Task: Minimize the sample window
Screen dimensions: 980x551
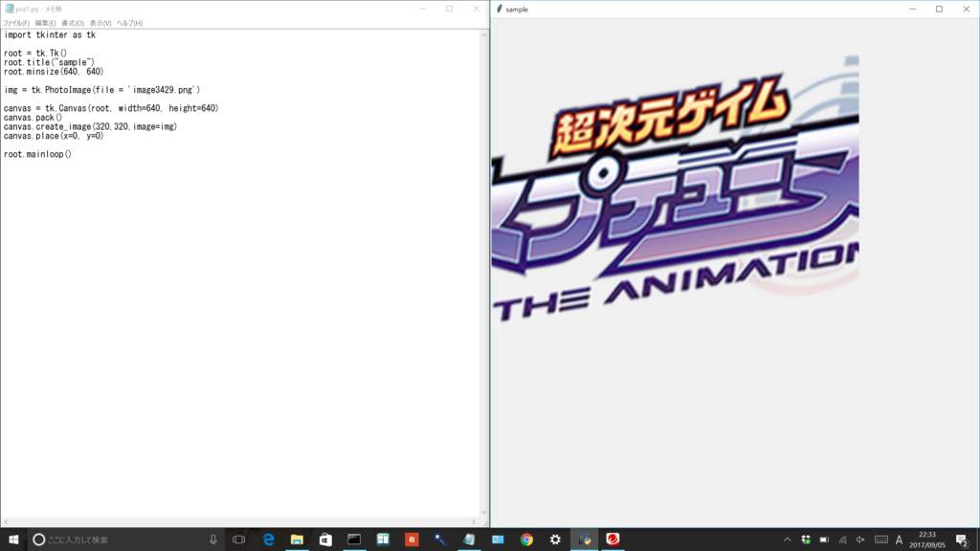Action: [912, 9]
